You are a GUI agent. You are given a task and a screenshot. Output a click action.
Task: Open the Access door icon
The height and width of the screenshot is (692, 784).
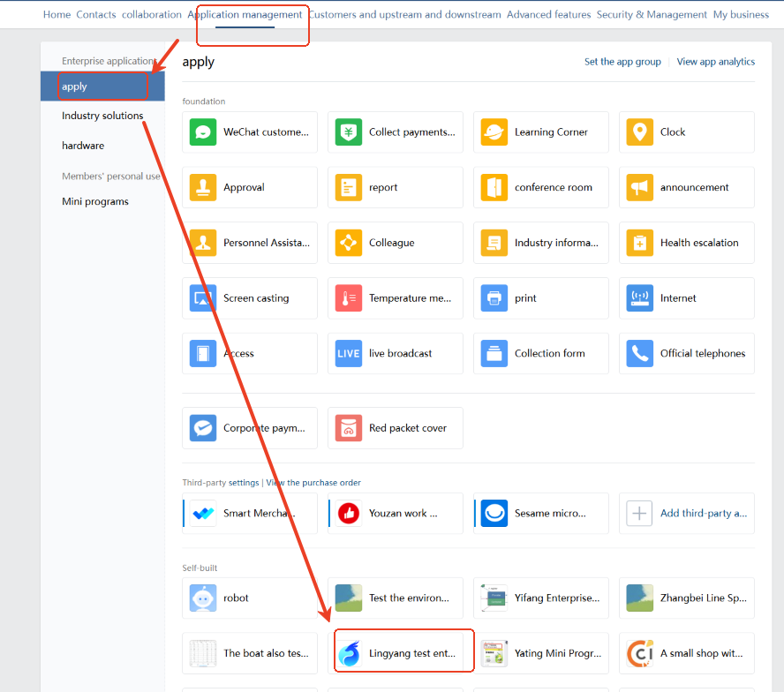[202, 353]
